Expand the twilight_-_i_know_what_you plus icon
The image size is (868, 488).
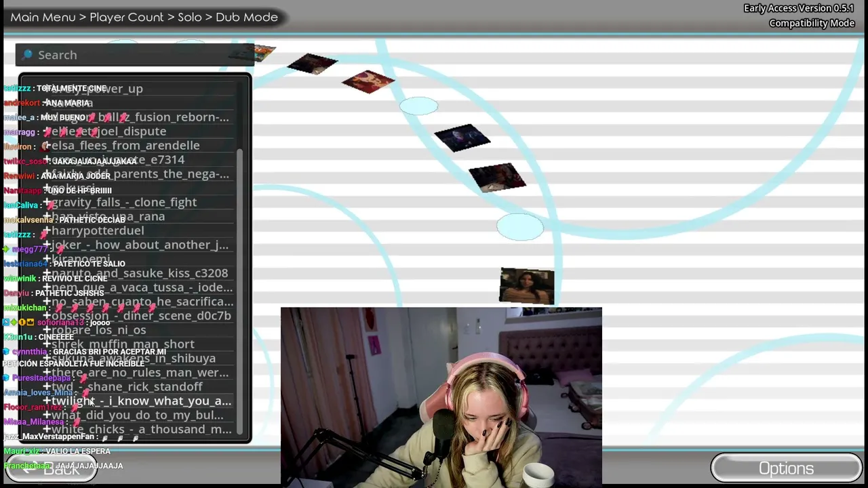(47, 401)
